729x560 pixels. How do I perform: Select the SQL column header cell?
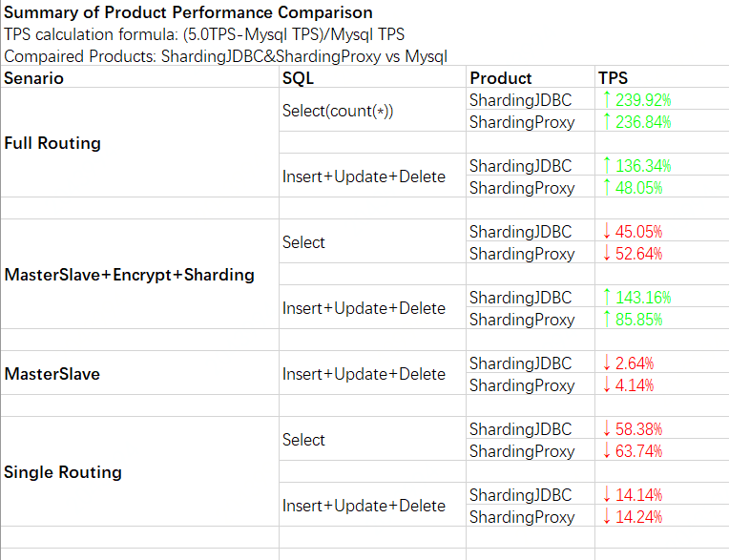pos(298,78)
